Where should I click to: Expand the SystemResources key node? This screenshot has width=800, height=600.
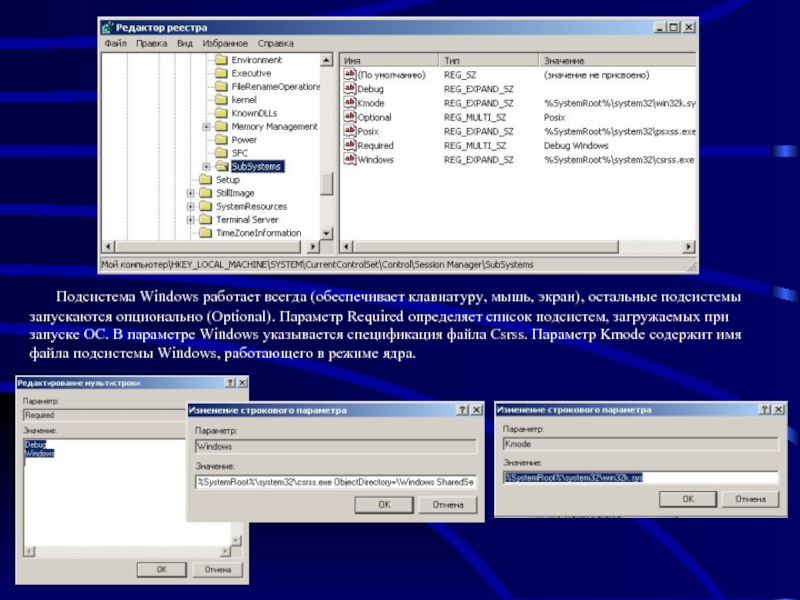click(191, 206)
